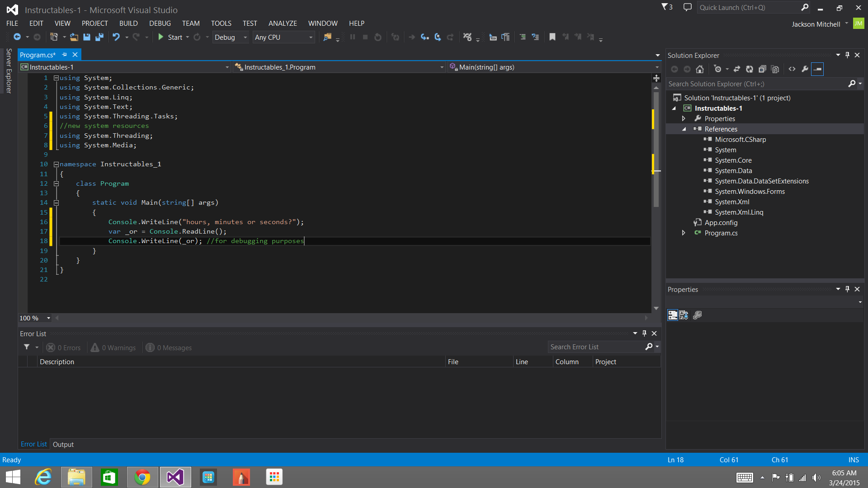
Task: Click the Error List filter funnel icon
Action: pyautogui.click(x=27, y=347)
